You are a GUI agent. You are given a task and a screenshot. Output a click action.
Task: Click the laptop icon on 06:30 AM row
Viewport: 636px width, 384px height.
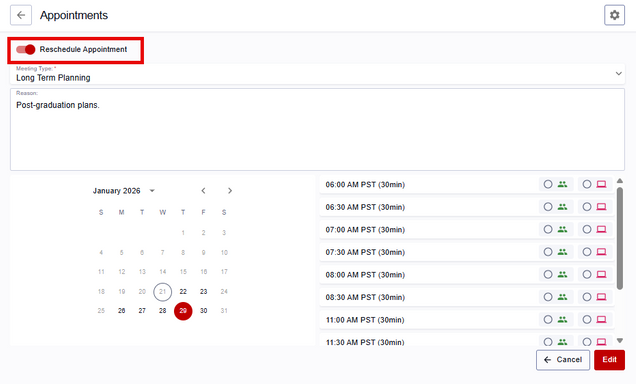[x=602, y=207]
